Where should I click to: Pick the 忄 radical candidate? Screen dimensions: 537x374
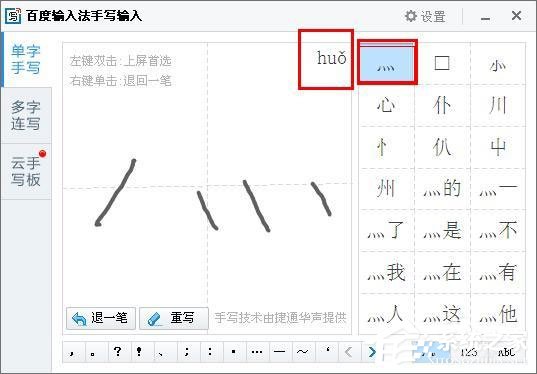coord(387,147)
